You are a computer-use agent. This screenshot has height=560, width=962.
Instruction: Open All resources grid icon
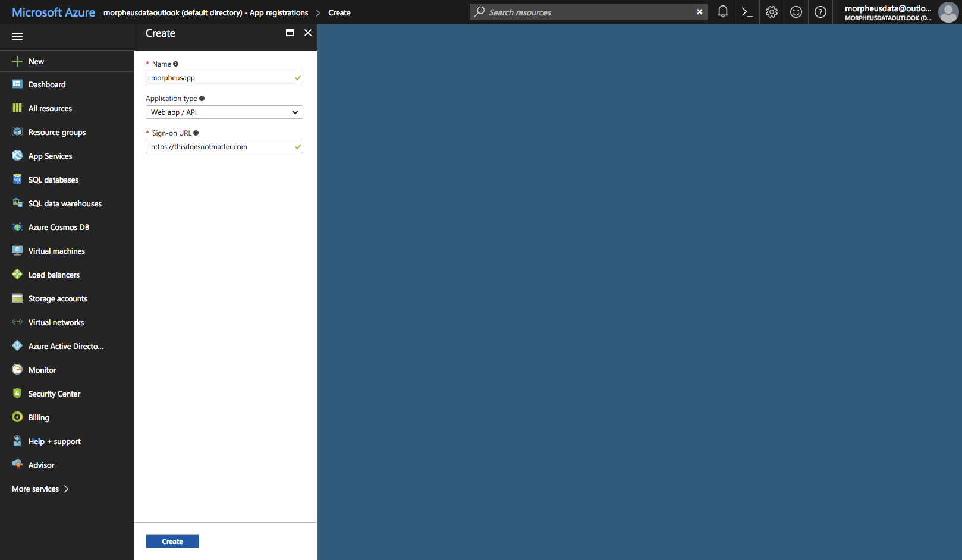[17, 108]
